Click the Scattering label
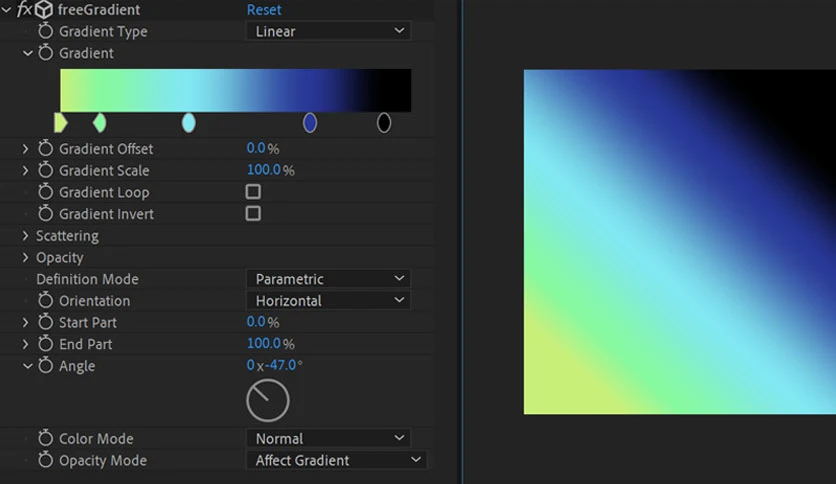Image resolution: width=836 pixels, height=484 pixels. tap(67, 236)
